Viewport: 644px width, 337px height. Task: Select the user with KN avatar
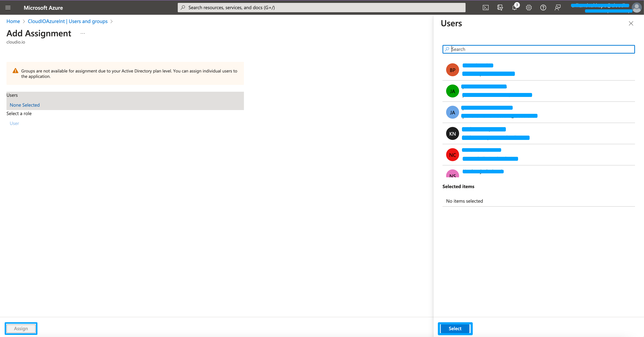[452, 134]
